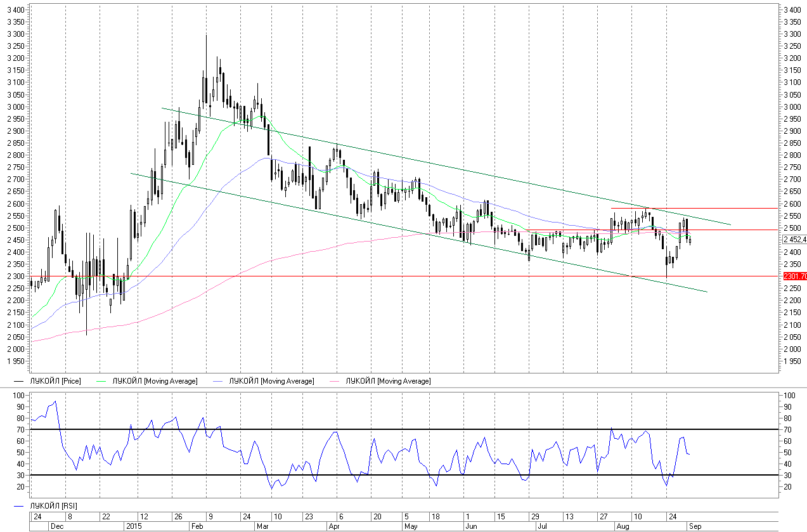The height and width of the screenshot is (532, 807).
Task: Click the Dec month label on timeline
Action: pos(57,526)
